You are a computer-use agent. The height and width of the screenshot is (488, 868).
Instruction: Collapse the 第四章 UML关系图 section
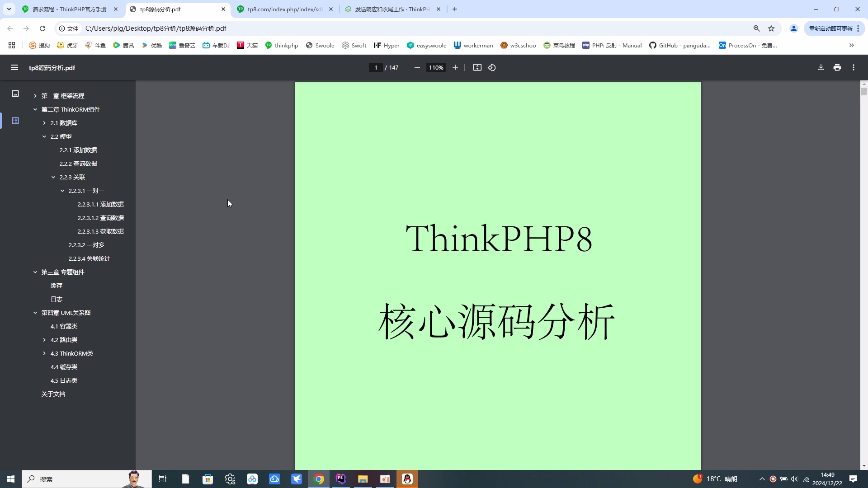pos(35,312)
